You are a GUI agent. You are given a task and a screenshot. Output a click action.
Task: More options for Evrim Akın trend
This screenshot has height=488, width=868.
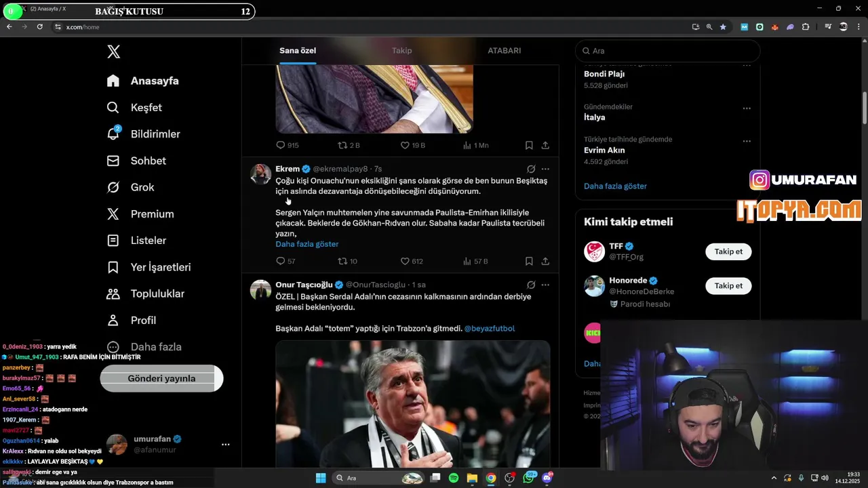click(747, 142)
